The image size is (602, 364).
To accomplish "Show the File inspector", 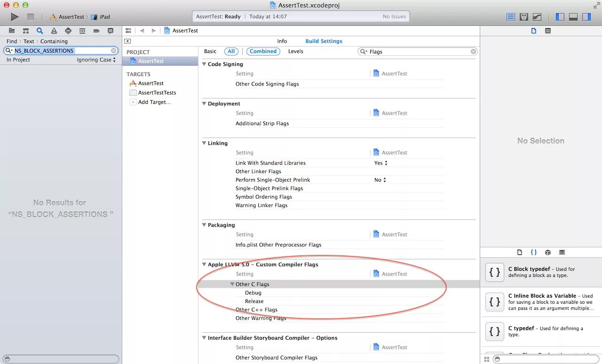I will (534, 31).
